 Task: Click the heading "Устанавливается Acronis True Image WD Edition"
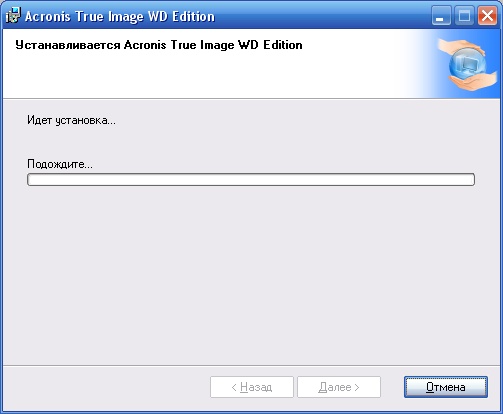point(159,45)
